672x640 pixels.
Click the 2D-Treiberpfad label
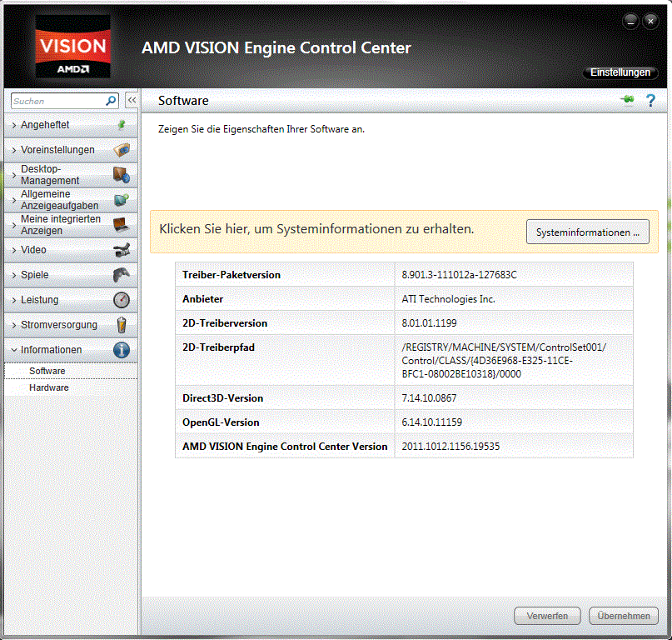(x=218, y=347)
